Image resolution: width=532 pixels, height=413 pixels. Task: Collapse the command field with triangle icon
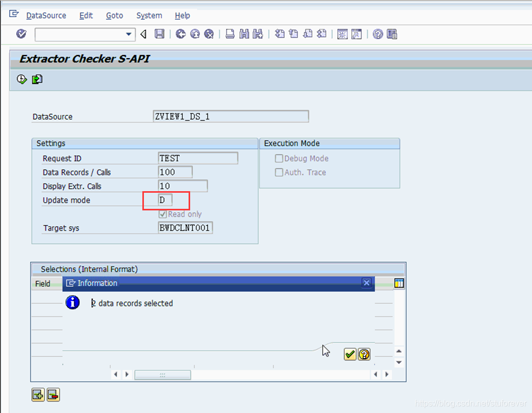point(143,34)
